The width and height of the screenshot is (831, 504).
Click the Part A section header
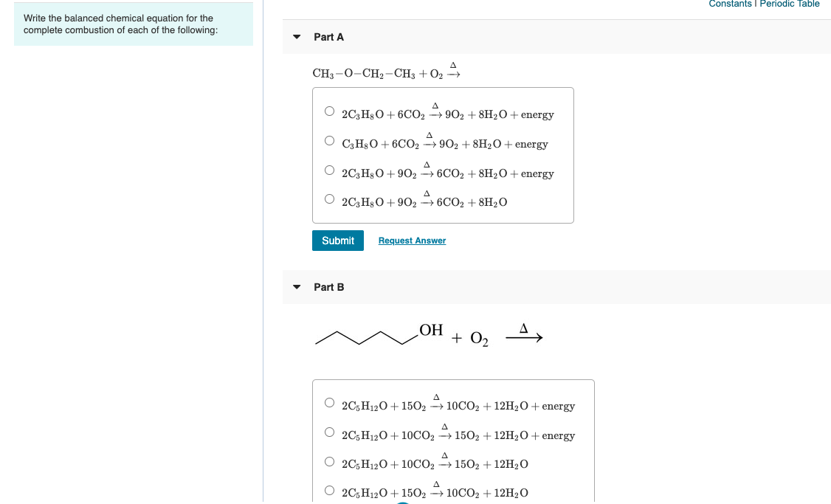[328, 37]
